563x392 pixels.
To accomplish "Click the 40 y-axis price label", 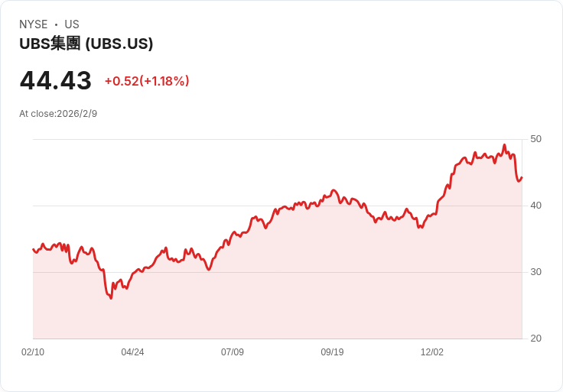I will [536, 206].
